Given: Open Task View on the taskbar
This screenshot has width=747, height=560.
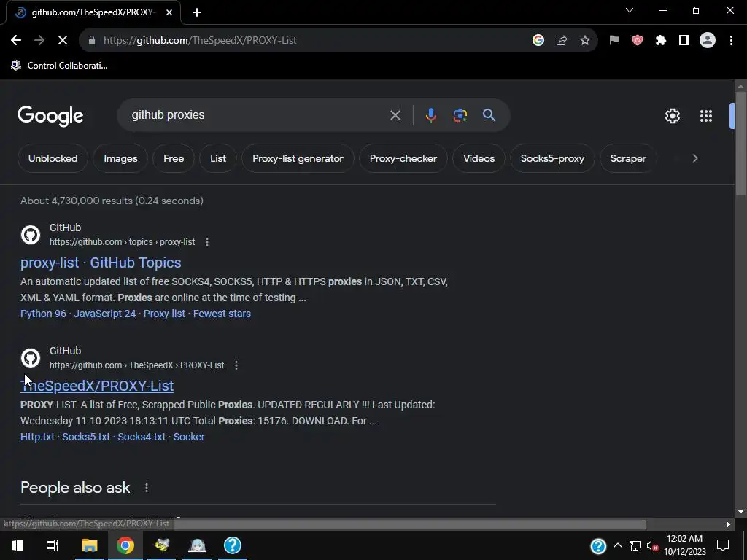Looking at the screenshot, I should (53, 545).
